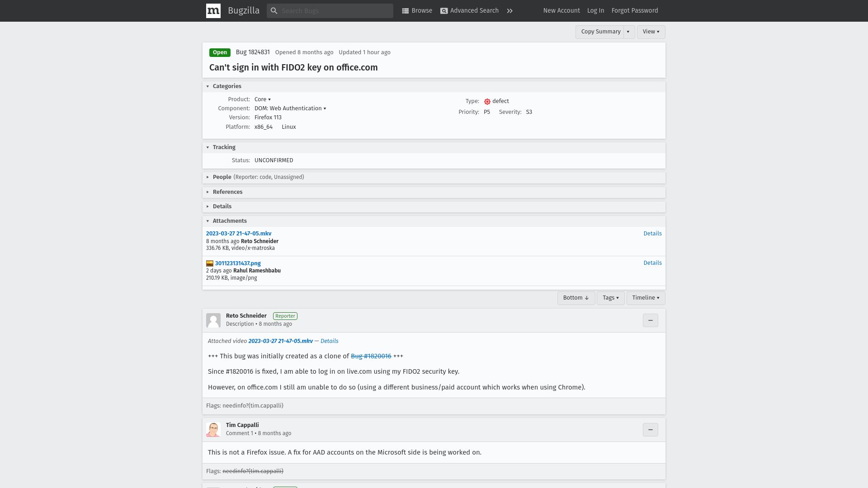
Task: Click Tim Cappalli's avatar photo
Action: click(x=213, y=430)
